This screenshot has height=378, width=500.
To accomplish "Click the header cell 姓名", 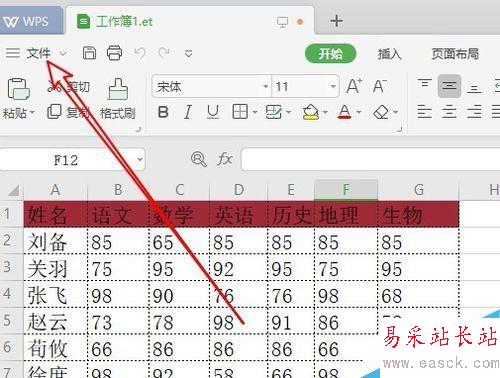I will click(x=55, y=215).
